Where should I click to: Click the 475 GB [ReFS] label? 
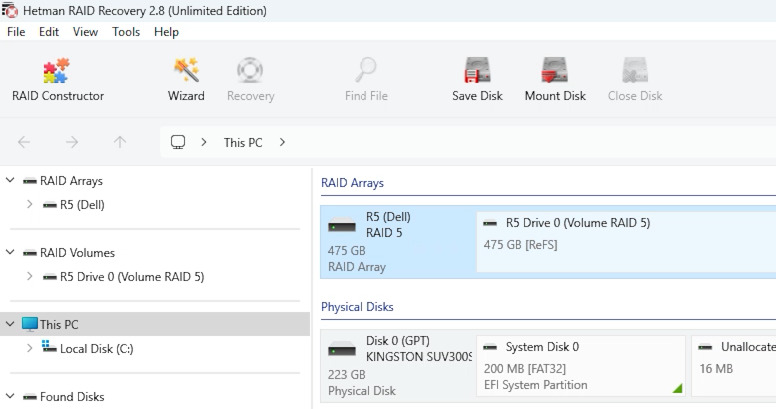pyautogui.click(x=521, y=245)
